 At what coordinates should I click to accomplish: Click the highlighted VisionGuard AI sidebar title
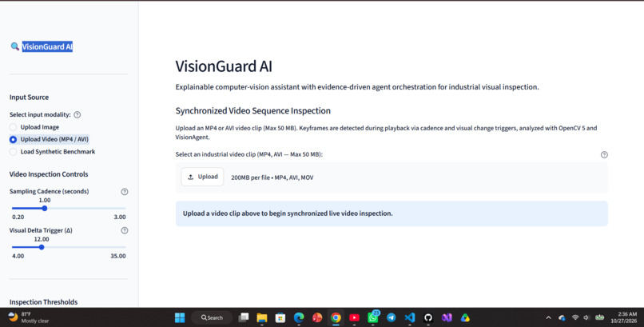coord(47,46)
